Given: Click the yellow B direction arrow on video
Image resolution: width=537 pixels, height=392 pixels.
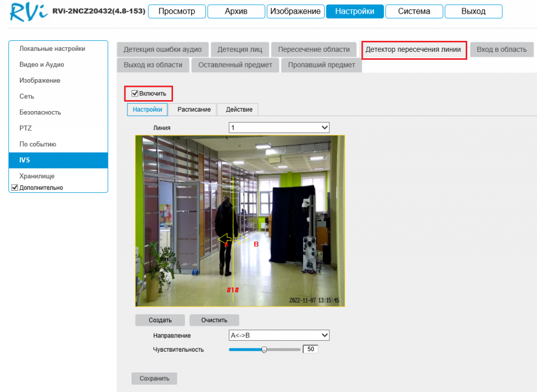Looking at the screenshot, I should (242, 238).
